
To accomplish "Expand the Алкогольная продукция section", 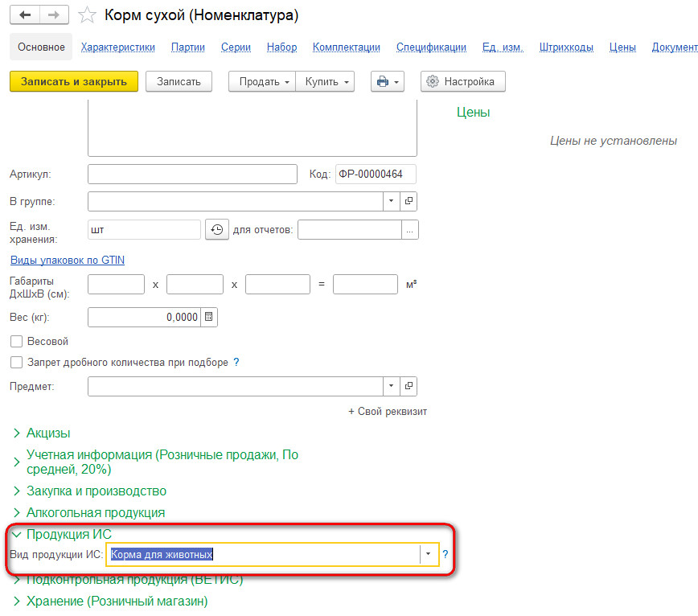I will point(89,513).
